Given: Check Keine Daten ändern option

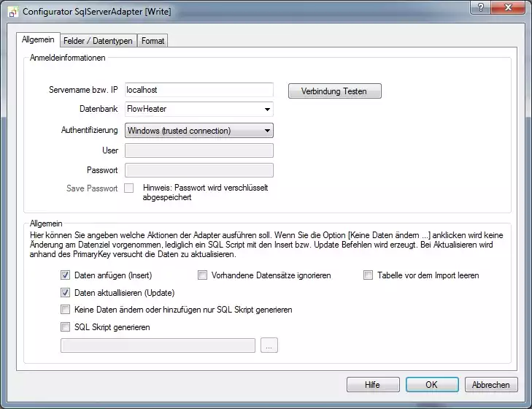Looking at the screenshot, I should click(x=66, y=310).
